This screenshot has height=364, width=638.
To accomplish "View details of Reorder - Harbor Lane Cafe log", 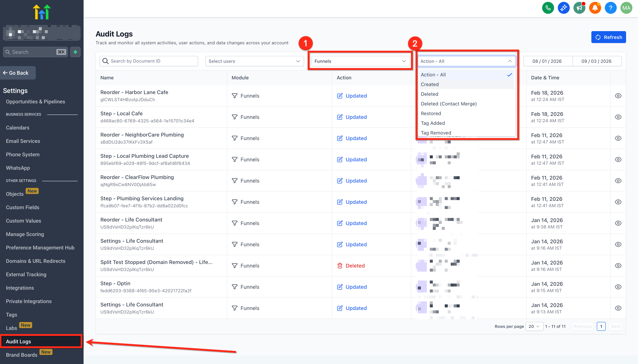I will click(618, 96).
